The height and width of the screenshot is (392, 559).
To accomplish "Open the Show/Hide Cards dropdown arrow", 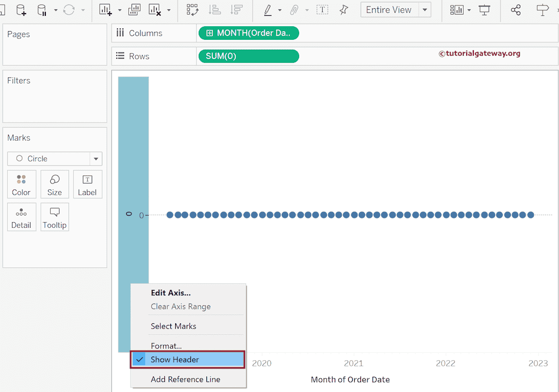I will 469,10.
